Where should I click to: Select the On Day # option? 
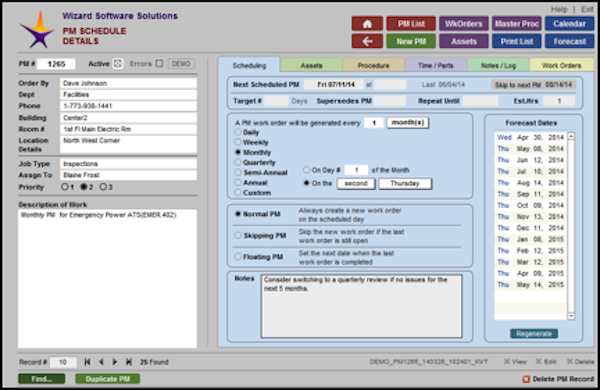pos(307,170)
